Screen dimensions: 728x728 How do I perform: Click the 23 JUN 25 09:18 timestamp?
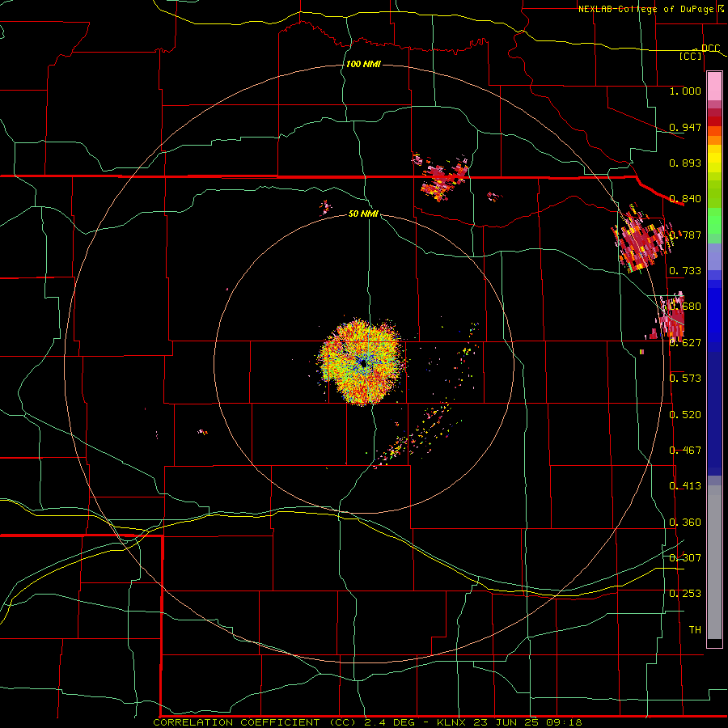[528, 722]
